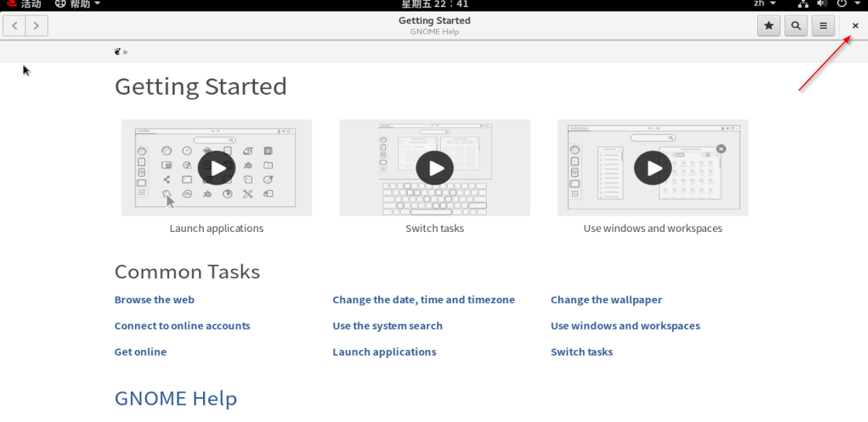Open the clock showing 星期五 22:41
This screenshot has width=868, height=422.
coord(435,4)
